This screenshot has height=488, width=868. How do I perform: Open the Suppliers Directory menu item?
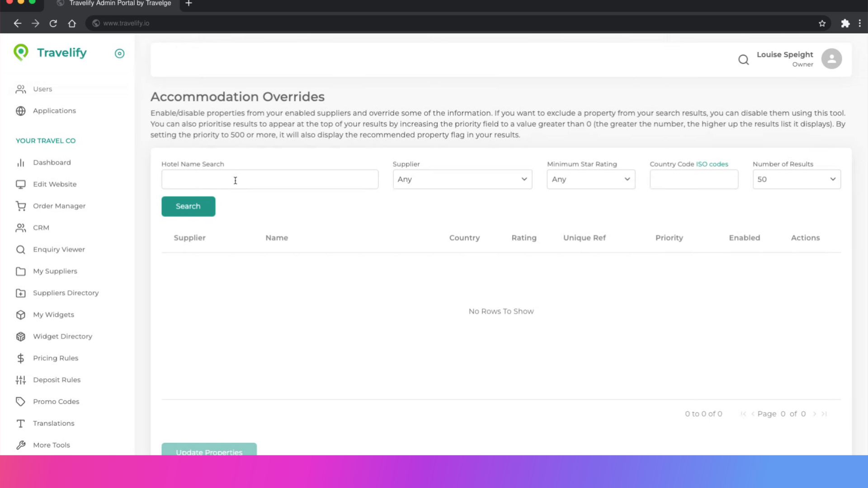[66, 293]
